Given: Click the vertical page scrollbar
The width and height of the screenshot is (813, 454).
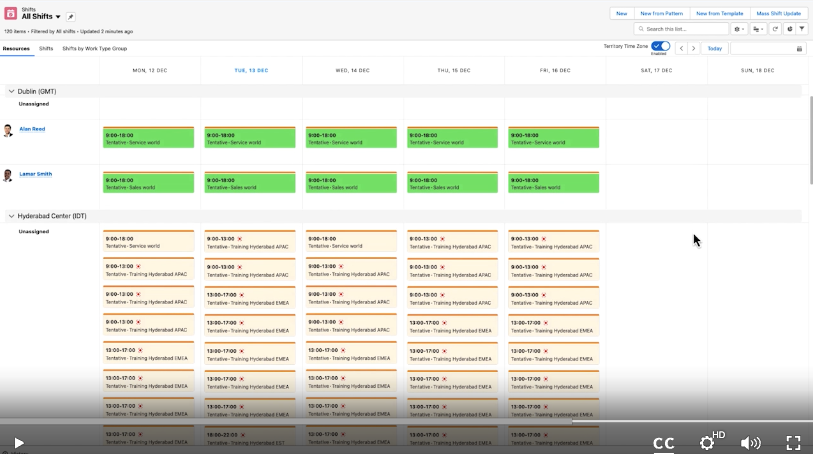Looking at the screenshot, I should 810,140.
